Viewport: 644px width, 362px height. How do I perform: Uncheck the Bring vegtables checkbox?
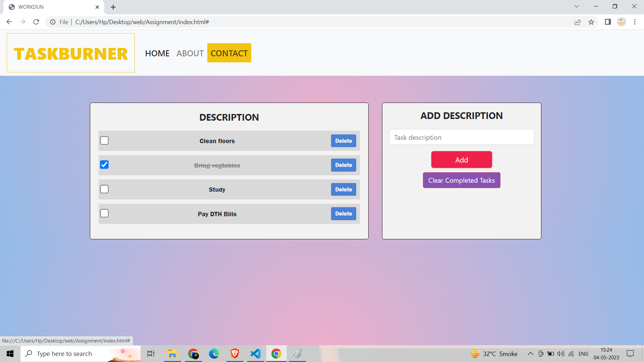[x=104, y=165]
